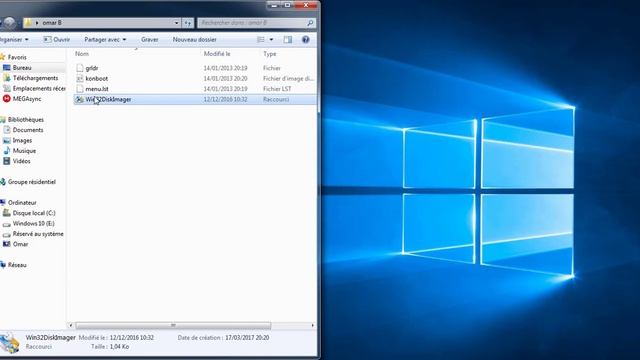Click the grldr file name
This screenshot has width=640, height=360.
tap(92, 68)
